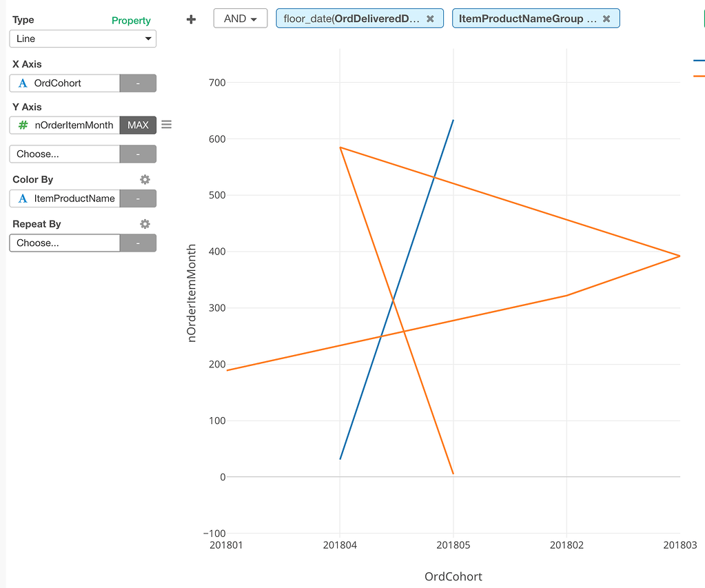Open second Y Axis function dash button

(x=138, y=154)
